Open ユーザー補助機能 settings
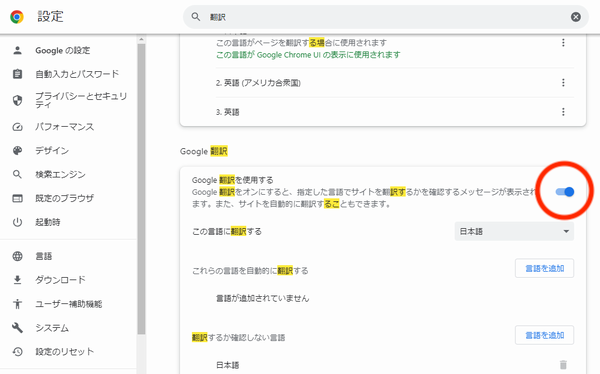The width and height of the screenshot is (600, 374). [68, 304]
